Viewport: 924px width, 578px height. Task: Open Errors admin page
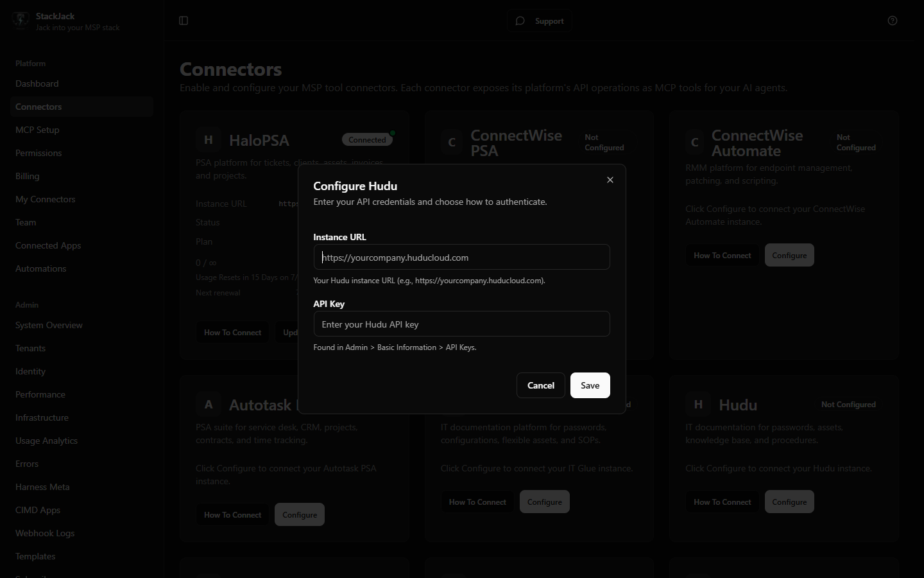(81, 464)
